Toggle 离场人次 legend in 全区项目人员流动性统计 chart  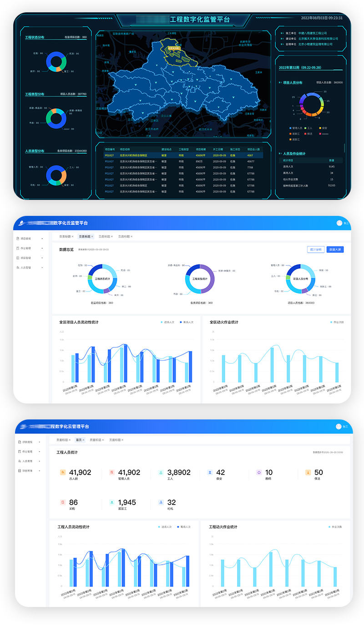[186, 322]
